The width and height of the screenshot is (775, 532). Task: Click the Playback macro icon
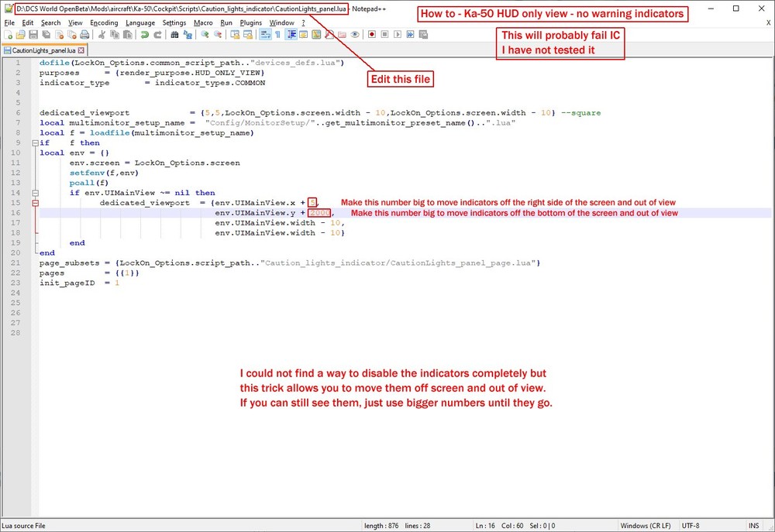point(398,35)
